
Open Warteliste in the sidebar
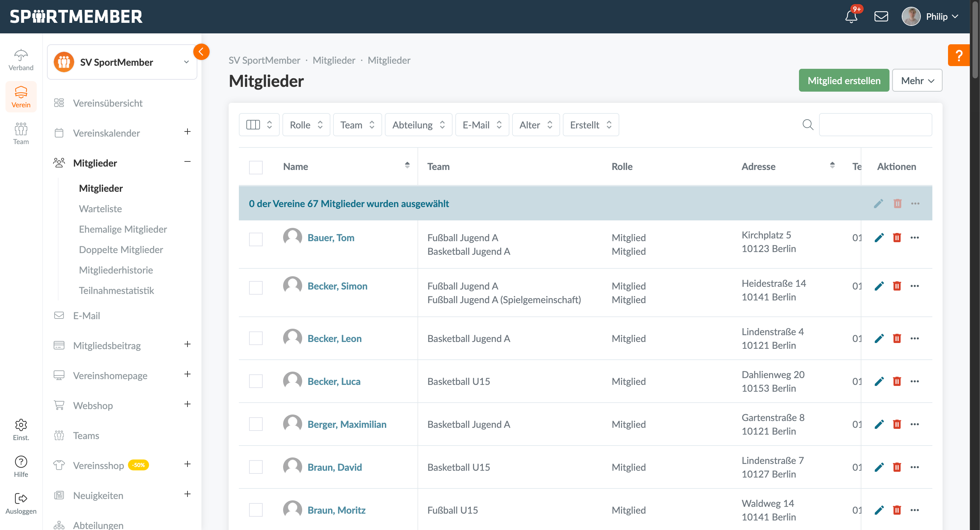click(x=100, y=209)
